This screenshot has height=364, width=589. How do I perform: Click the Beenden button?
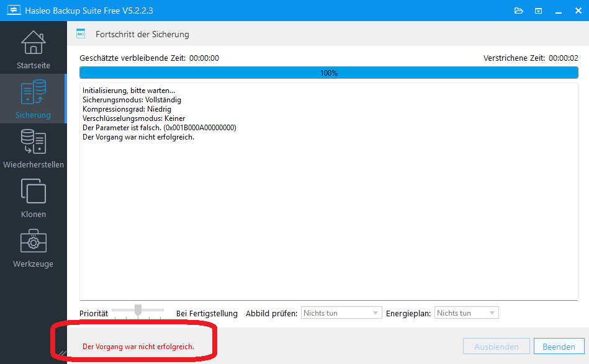pos(558,346)
